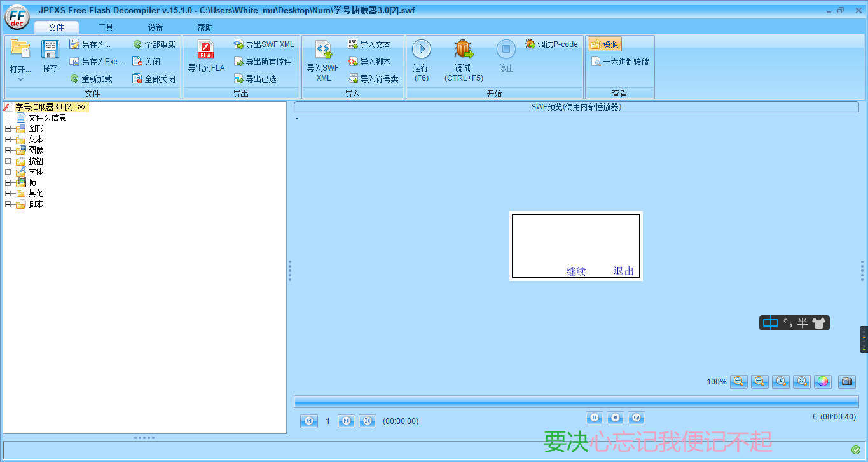Zoom out the SWF preview

tap(760, 381)
